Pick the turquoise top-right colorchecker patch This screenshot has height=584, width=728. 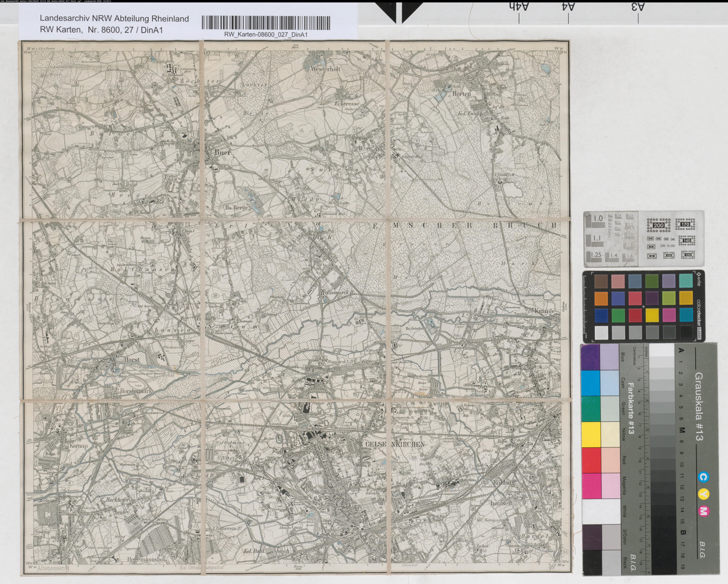pos(686,281)
